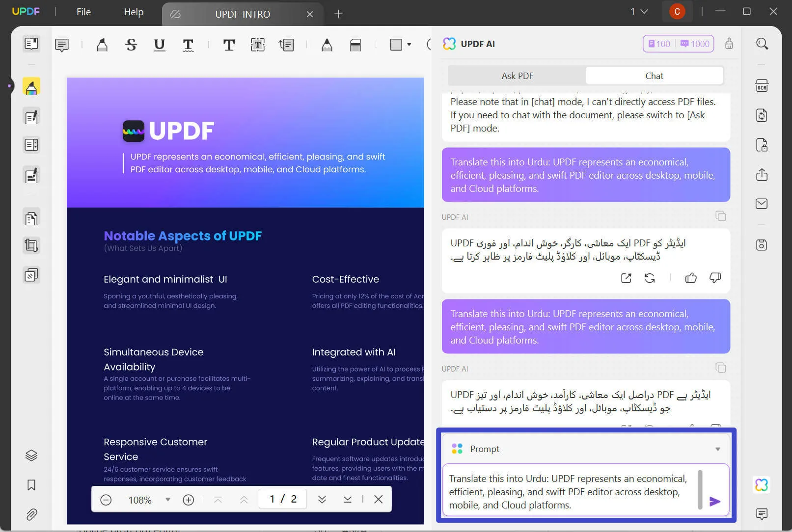Image resolution: width=792 pixels, height=532 pixels.
Task: Open the Protect PDF lock icon
Action: coord(762,145)
